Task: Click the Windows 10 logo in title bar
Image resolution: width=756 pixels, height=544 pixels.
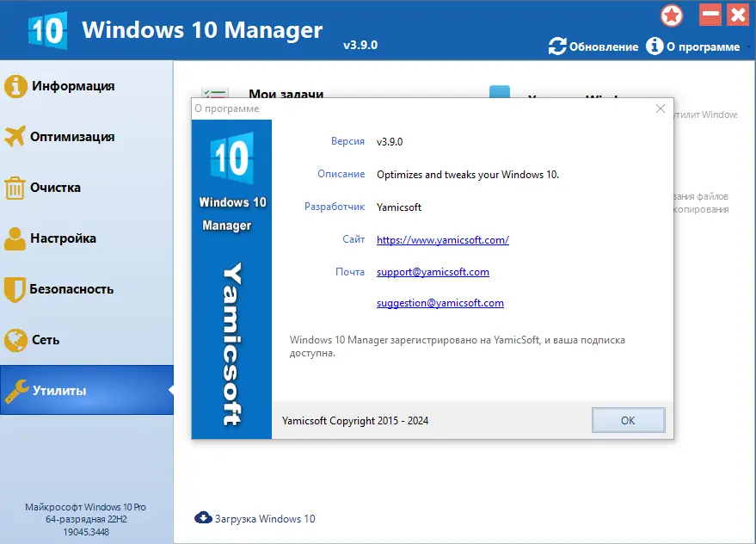Action: pyautogui.click(x=47, y=30)
